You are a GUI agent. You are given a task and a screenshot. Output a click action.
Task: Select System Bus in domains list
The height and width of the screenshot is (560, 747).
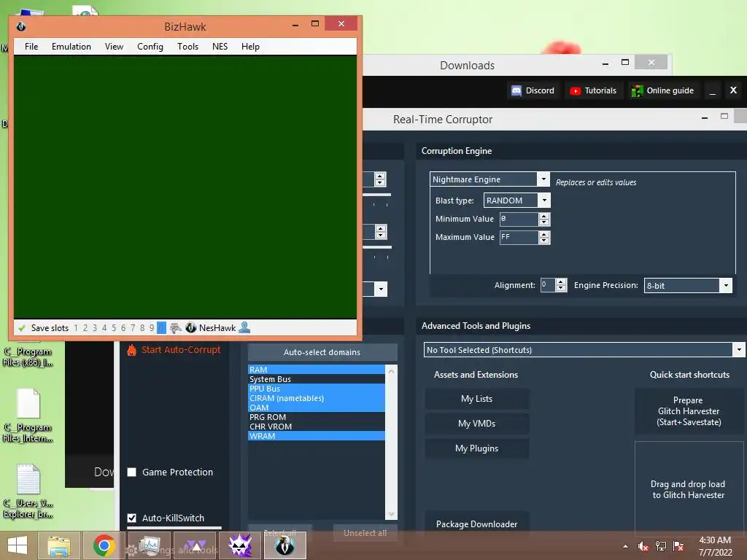click(x=317, y=379)
